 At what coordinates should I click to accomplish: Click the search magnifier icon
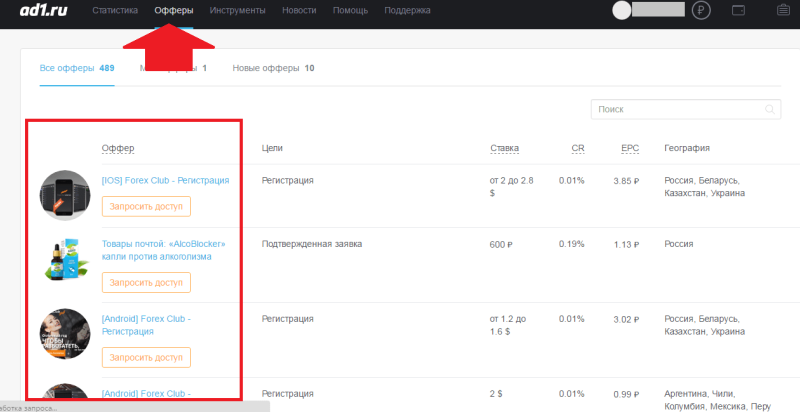[x=769, y=109]
